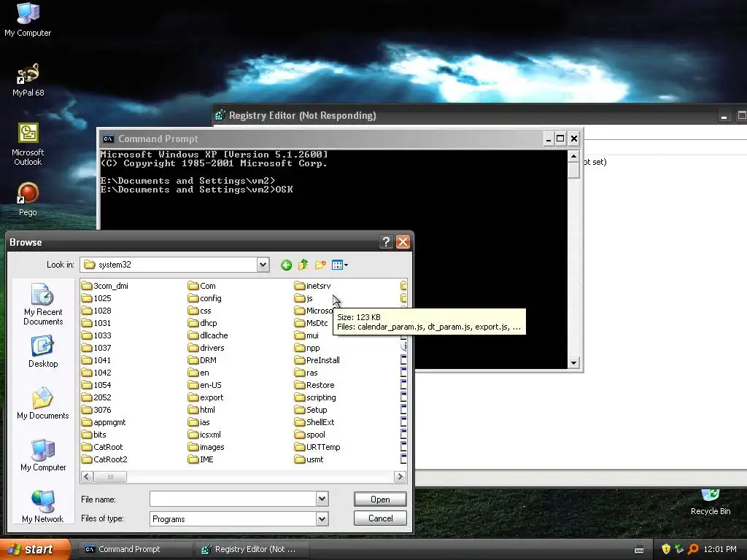The height and width of the screenshot is (560, 747).
Task: Select folder named PreInstall
Action: coord(317,360)
